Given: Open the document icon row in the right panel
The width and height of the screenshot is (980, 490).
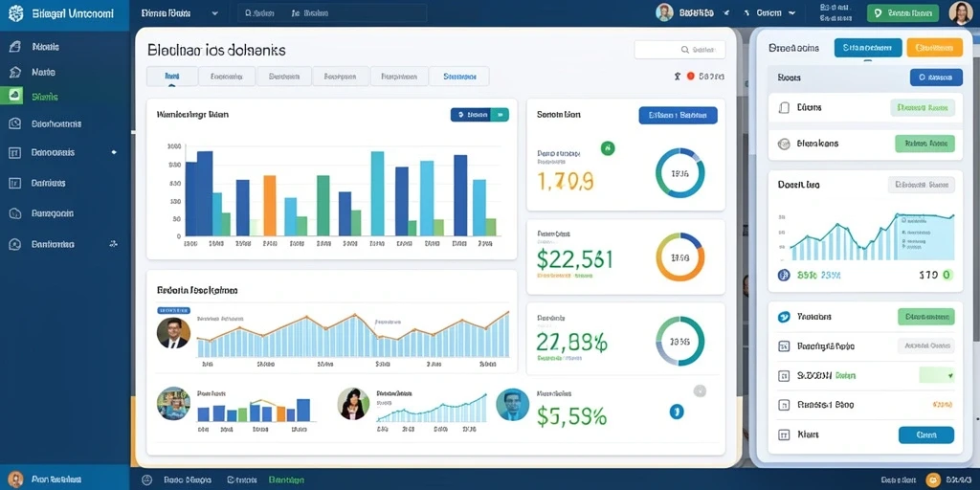Looking at the screenshot, I should click(784, 107).
